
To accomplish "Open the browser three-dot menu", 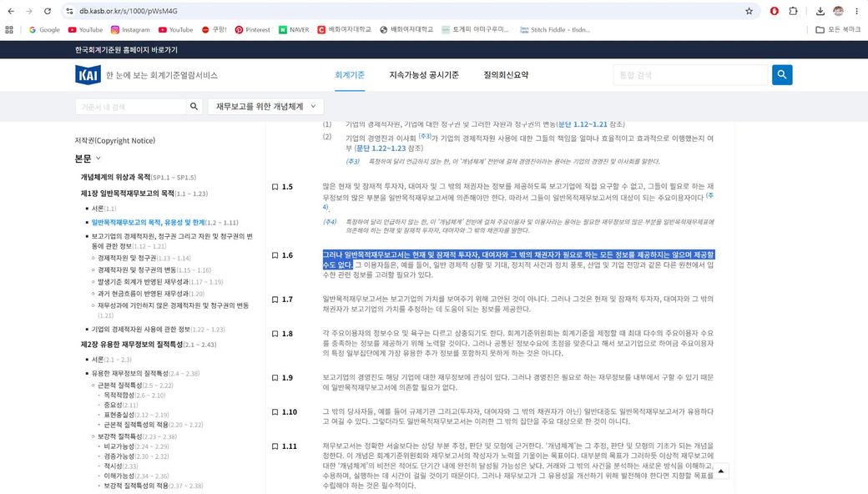I will click(856, 11).
